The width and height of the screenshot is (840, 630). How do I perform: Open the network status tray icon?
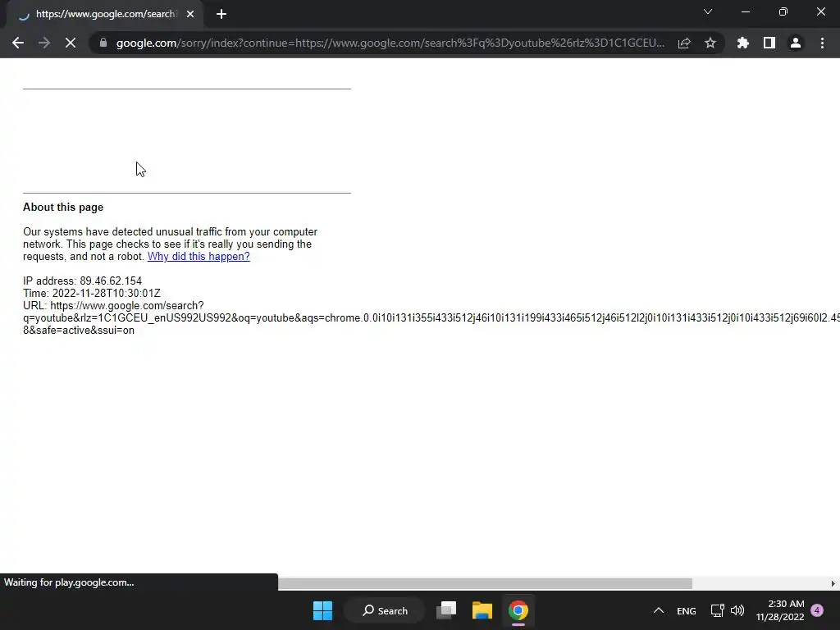point(717,610)
